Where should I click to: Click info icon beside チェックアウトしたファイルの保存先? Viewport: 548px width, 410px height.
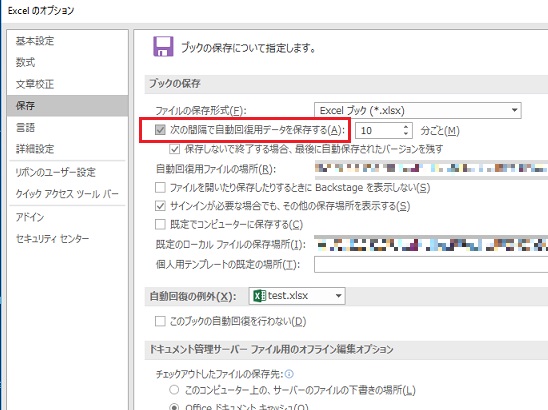point(289,374)
